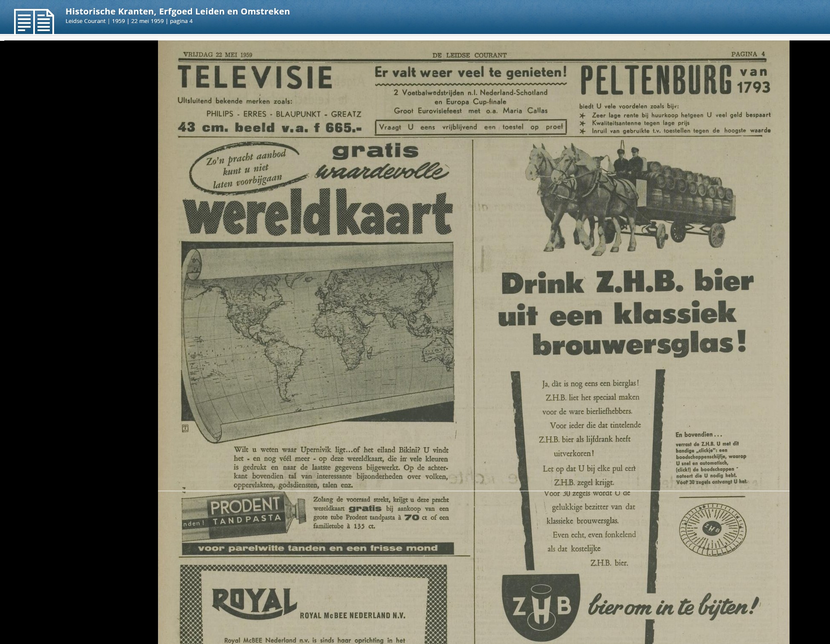Select the year-only 1959 breadcrumb
830x644 pixels.
click(118, 21)
